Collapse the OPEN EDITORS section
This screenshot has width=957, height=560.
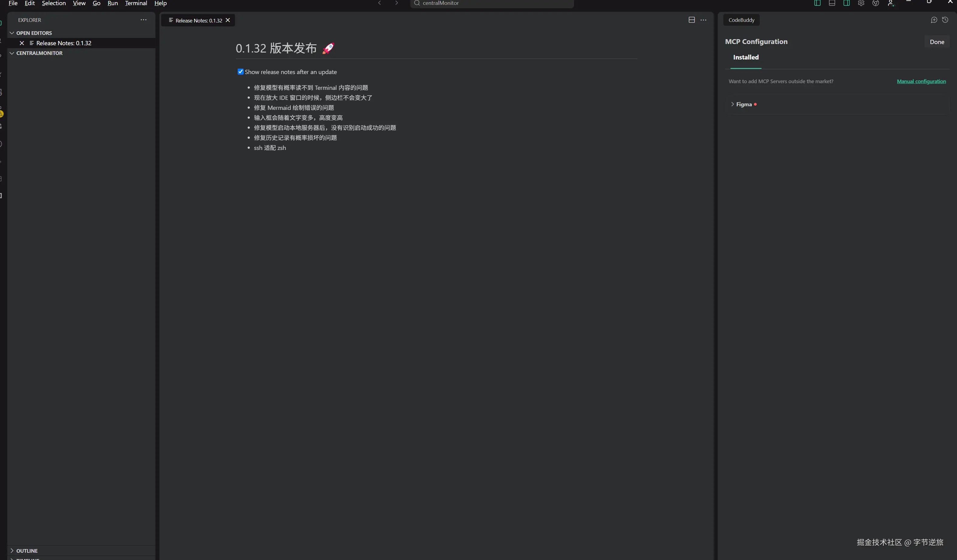coord(12,33)
